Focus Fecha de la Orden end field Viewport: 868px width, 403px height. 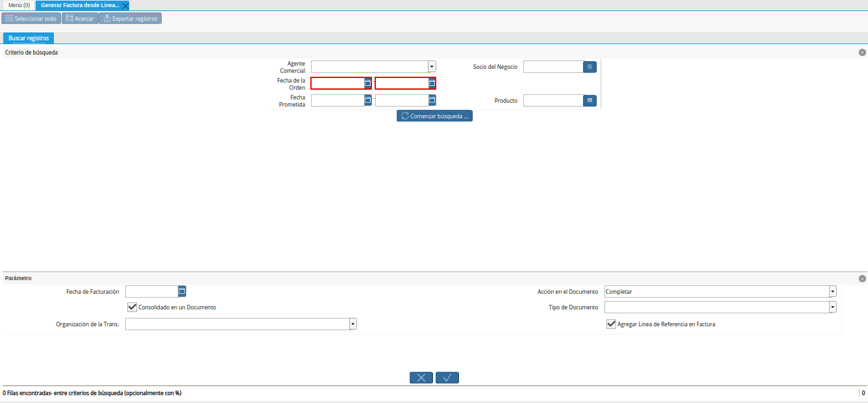[x=402, y=83]
